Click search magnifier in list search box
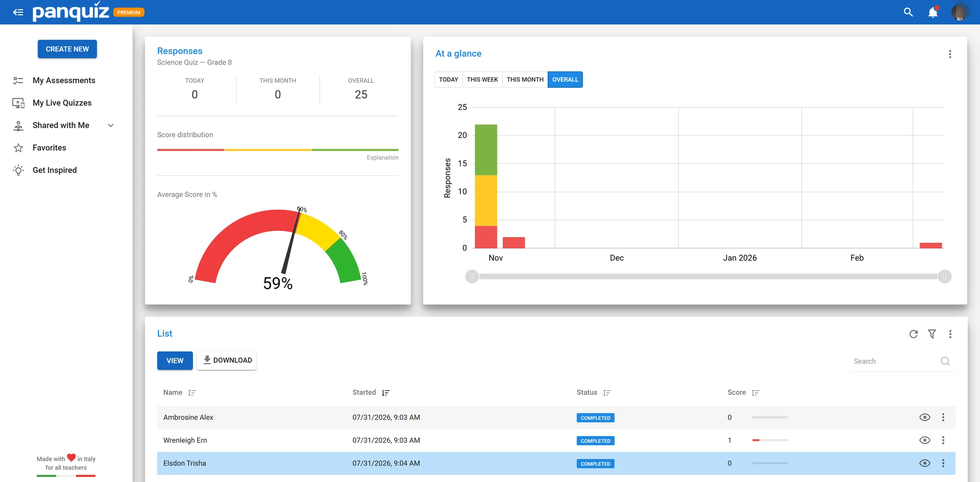 [x=945, y=361]
